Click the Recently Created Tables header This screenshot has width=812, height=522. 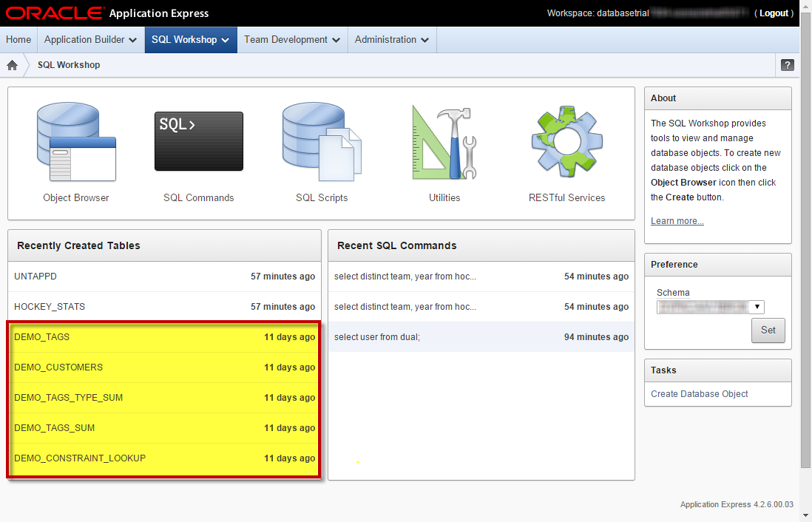click(165, 245)
